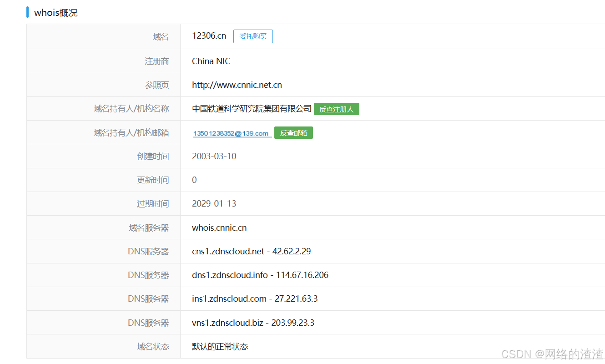The width and height of the screenshot is (605, 364).
Task: Click the 域名状态 row label
Action: (153, 347)
